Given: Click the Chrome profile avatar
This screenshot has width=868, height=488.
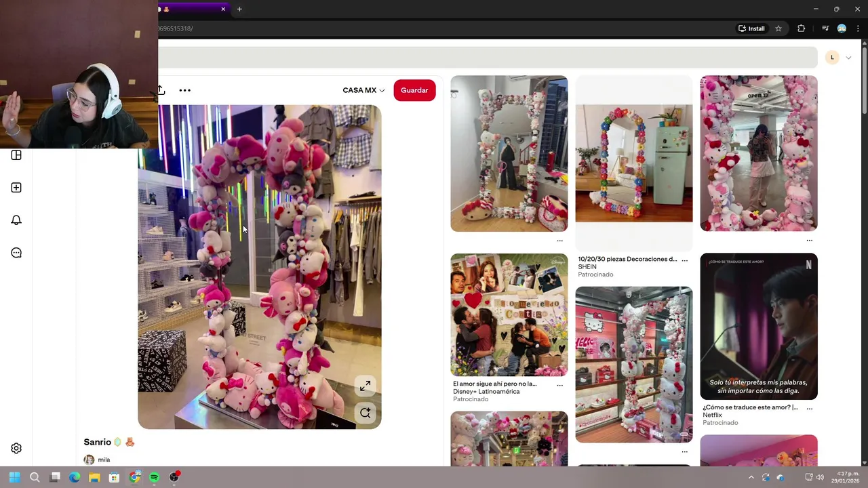Looking at the screenshot, I should tap(842, 28).
